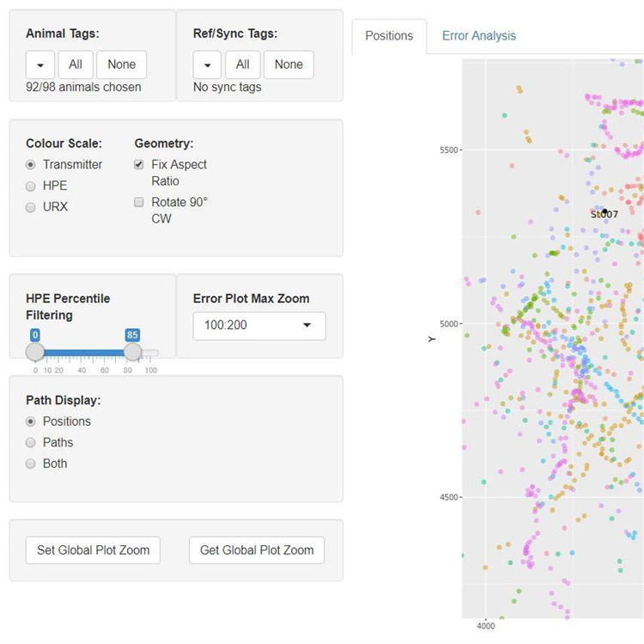Switch to the Error Analysis tab

point(478,36)
